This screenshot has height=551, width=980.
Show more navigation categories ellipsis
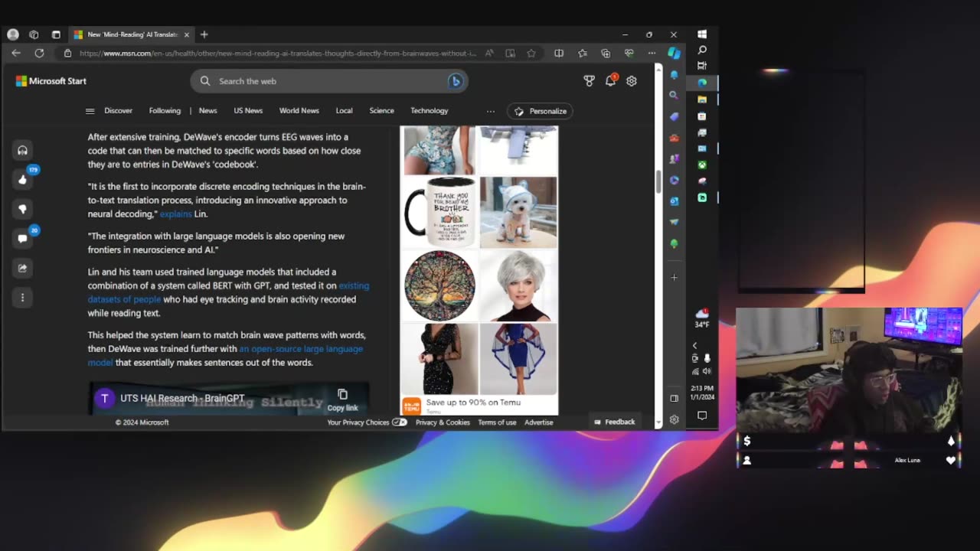coord(491,111)
